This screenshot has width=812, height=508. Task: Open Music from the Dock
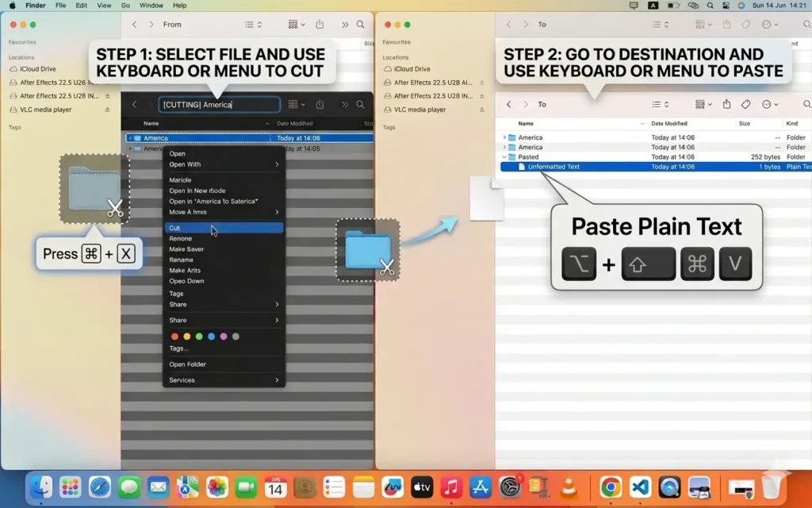pos(451,487)
